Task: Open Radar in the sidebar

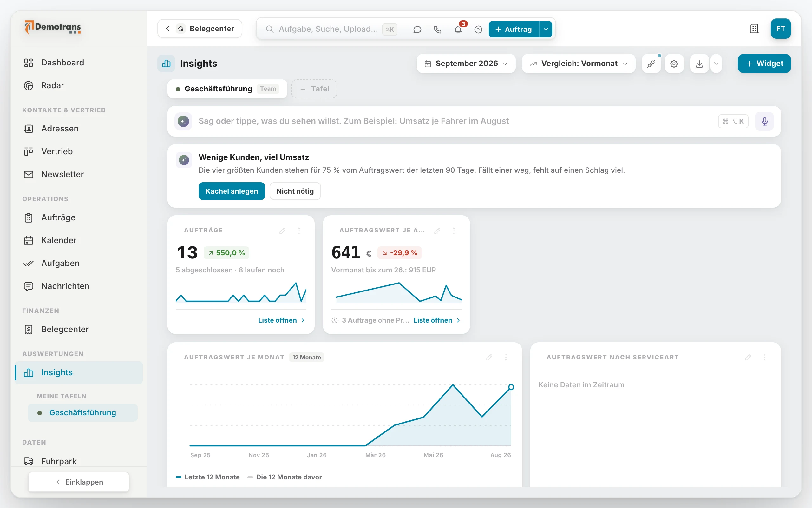Action: [79, 86]
